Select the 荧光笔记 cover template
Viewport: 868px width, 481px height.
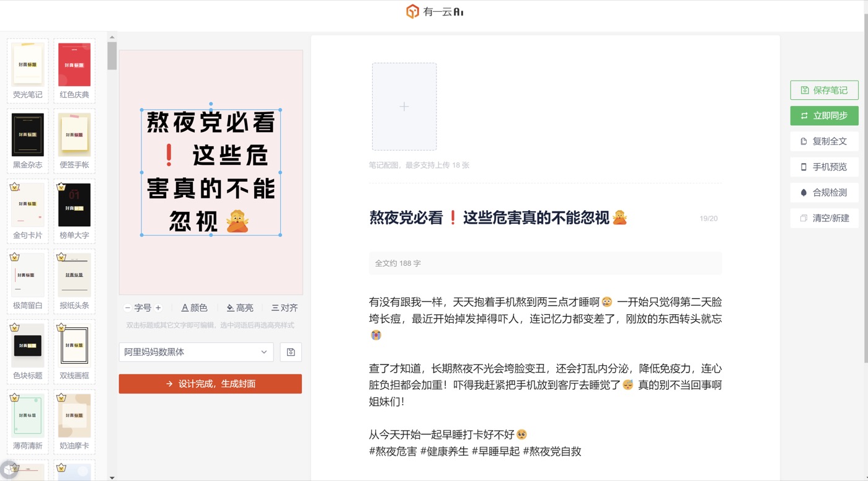[28, 71]
